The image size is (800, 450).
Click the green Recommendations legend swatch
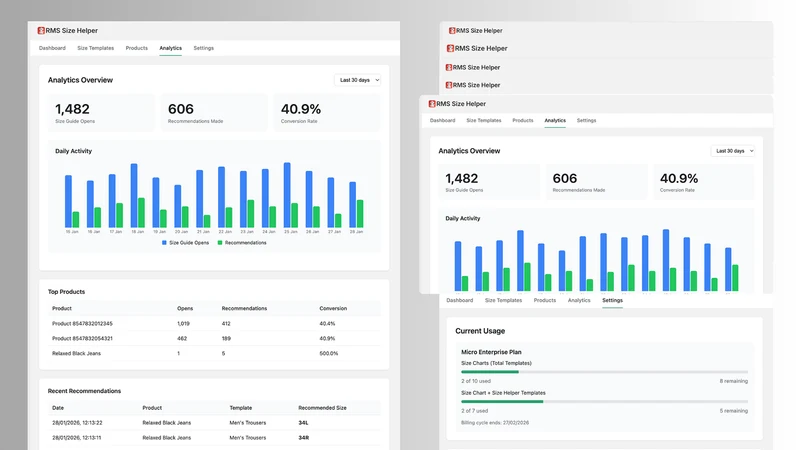click(220, 243)
